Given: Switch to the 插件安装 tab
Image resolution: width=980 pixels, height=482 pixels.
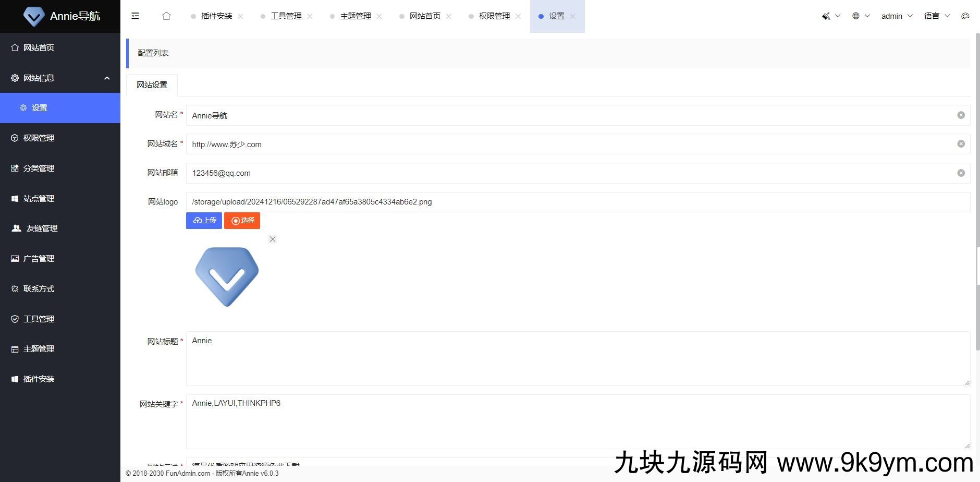Looking at the screenshot, I should (216, 16).
